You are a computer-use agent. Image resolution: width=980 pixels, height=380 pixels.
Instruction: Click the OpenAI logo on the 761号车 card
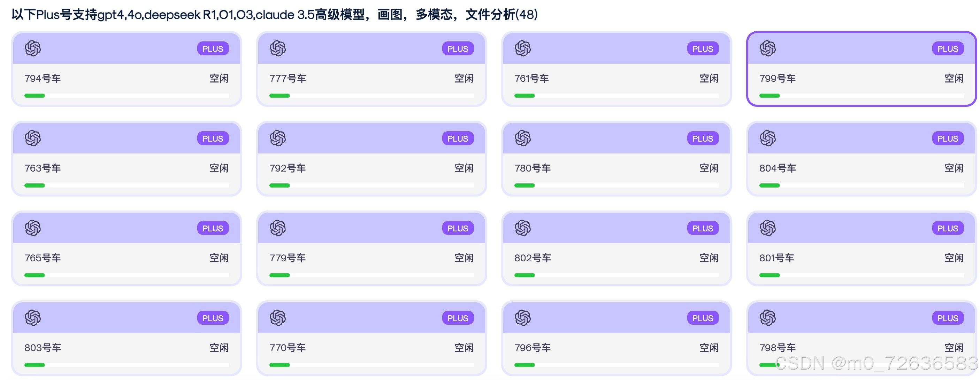[523, 49]
